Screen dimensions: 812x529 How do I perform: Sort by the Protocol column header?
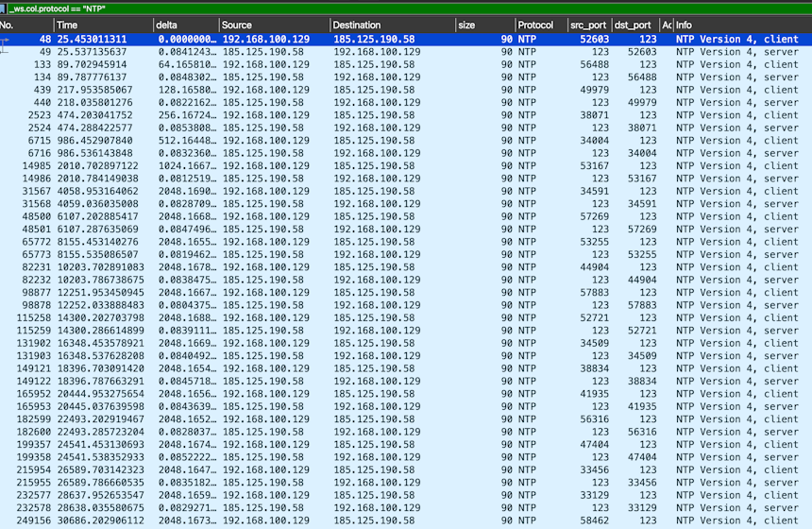pos(541,25)
